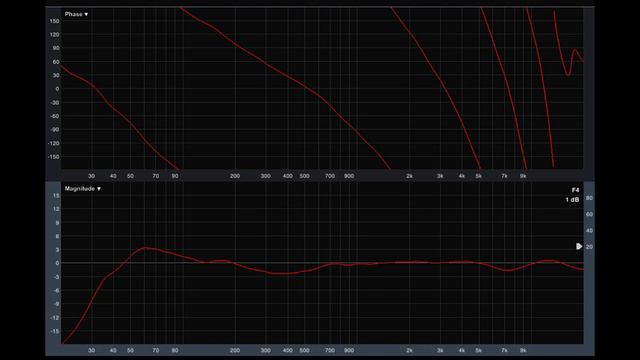Viewport: 640px width, 360px height.
Task: Click the -15 label on Magnitude axis
Action: coord(55,331)
